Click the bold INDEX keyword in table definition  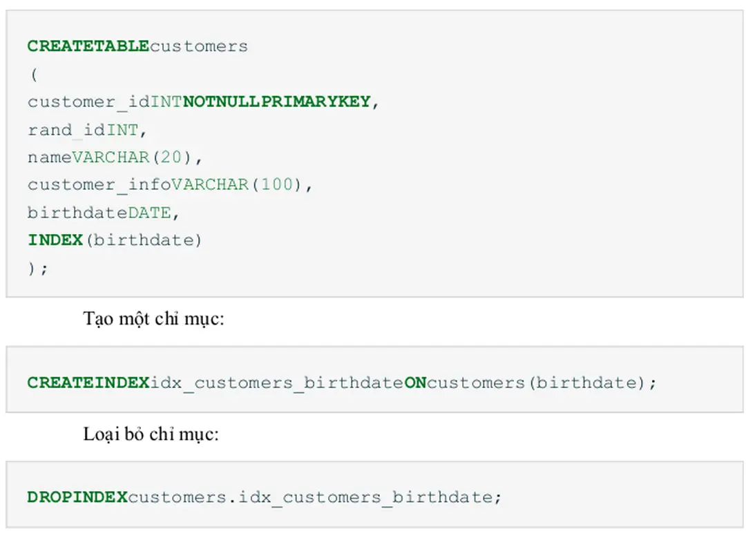55,240
